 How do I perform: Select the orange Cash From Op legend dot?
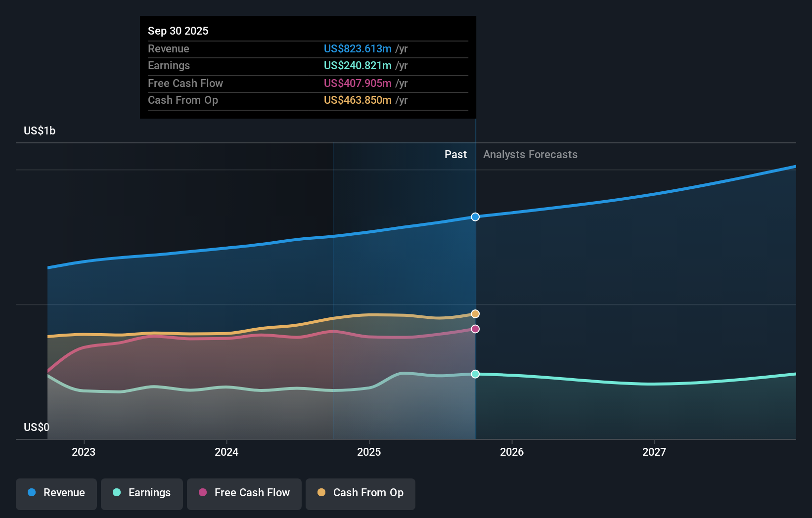click(321, 493)
